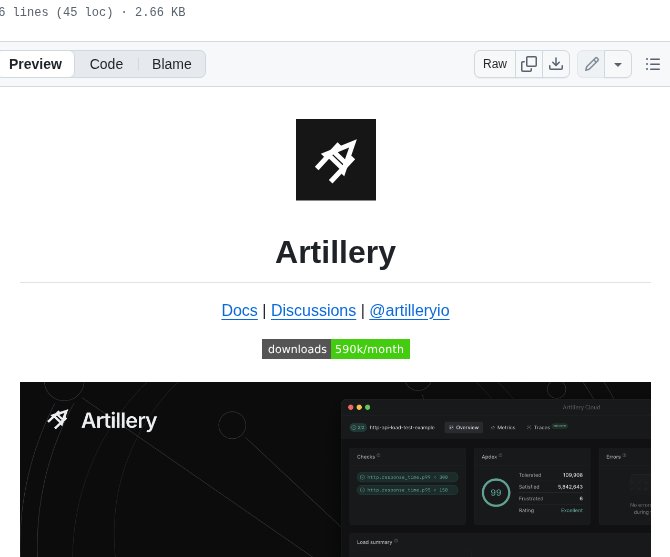
Task: Click the Apdex score 99 circle
Action: 495,492
